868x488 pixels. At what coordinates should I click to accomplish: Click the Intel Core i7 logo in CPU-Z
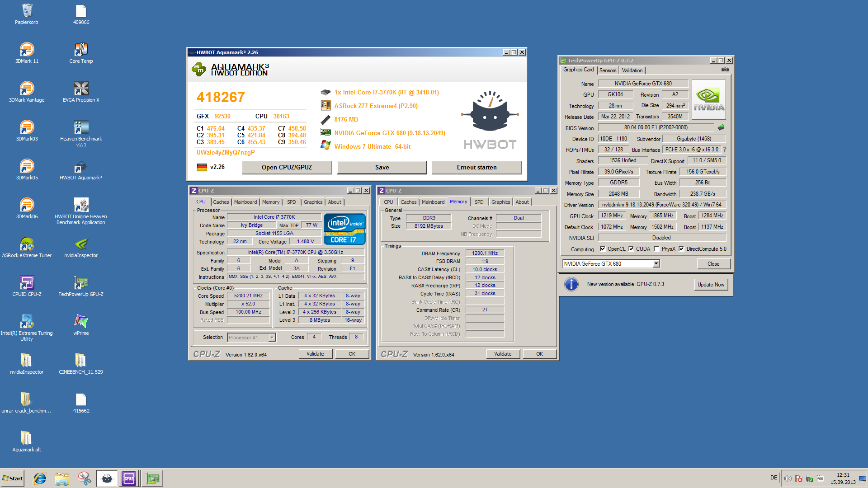[344, 229]
